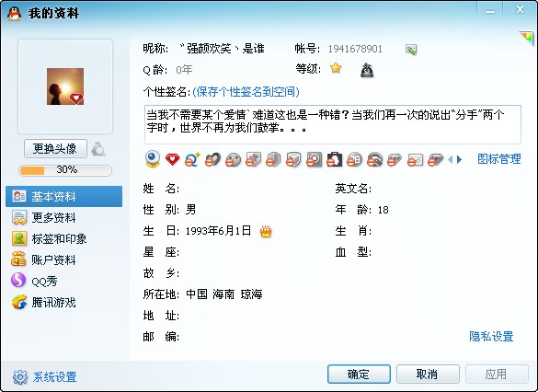Screen dimensions: 538x392
Task: Click the yellow star level icon
Action: pyautogui.click(x=336, y=68)
